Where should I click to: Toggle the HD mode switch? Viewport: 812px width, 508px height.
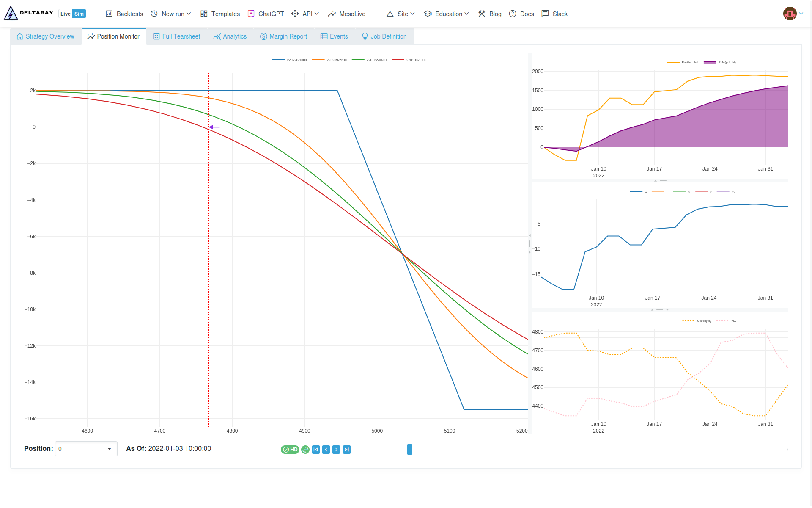[290, 450]
